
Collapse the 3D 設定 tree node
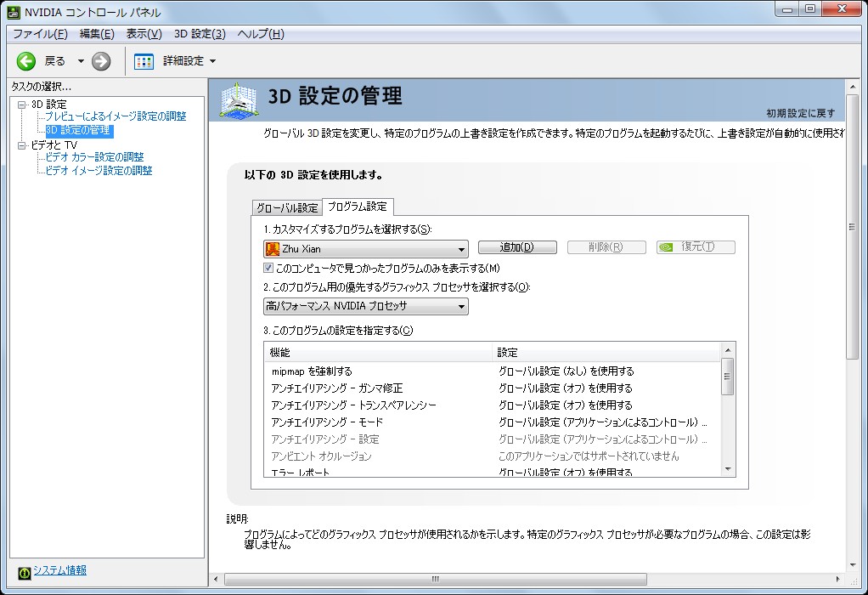tap(21, 105)
